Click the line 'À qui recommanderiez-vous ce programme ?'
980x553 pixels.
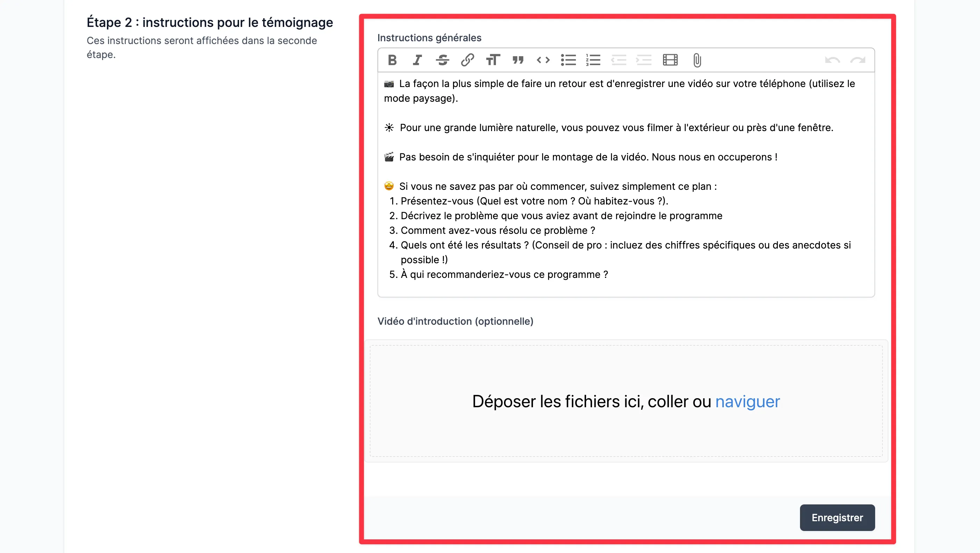tap(504, 274)
